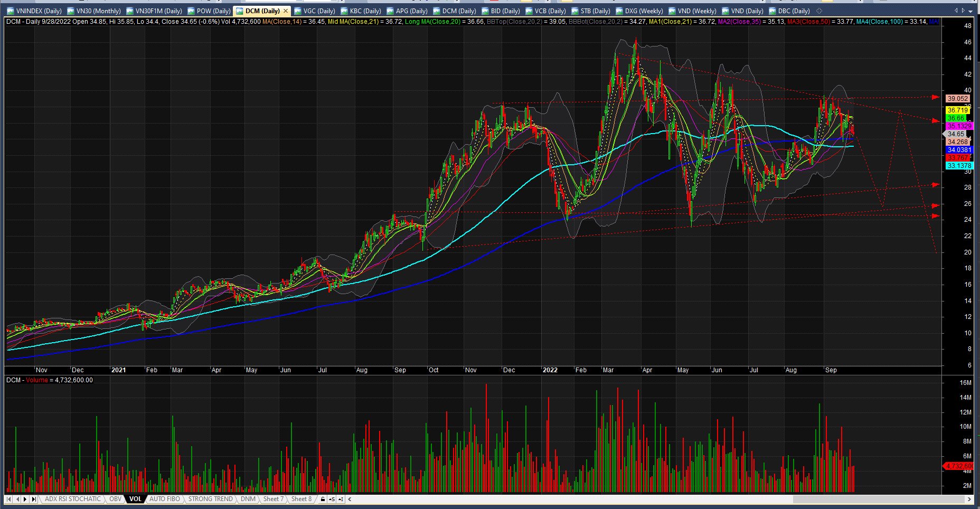Screen dimensions: 980x509
Task: Open the ADX RSI STOCHATIC sheet
Action: (x=72, y=499)
